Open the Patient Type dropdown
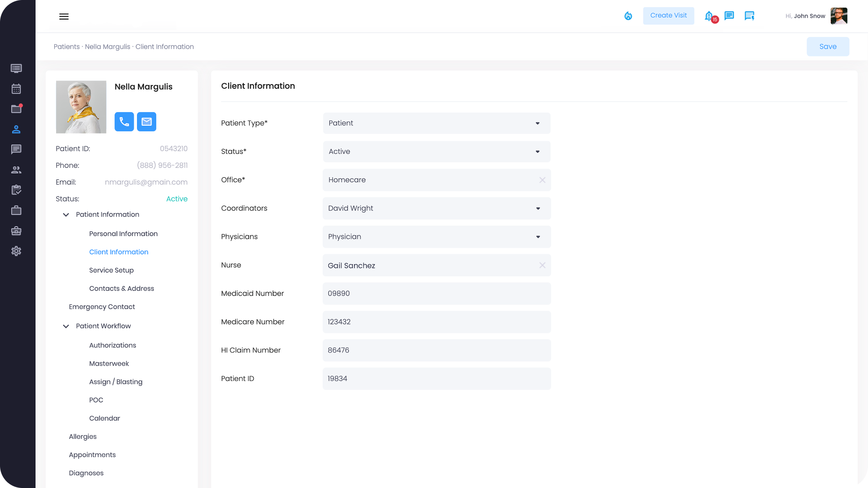This screenshot has width=868, height=488. pyautogui.click(x=436, y=123)
